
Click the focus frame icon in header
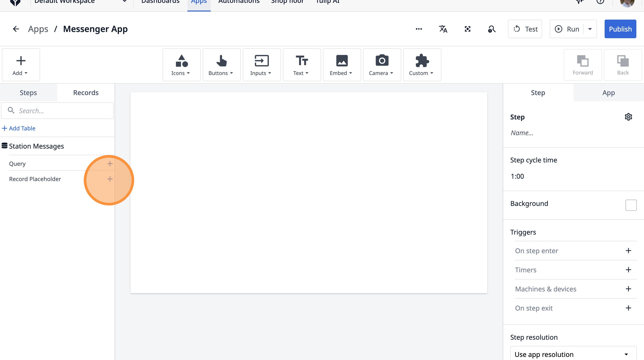[x=467, y=29]
